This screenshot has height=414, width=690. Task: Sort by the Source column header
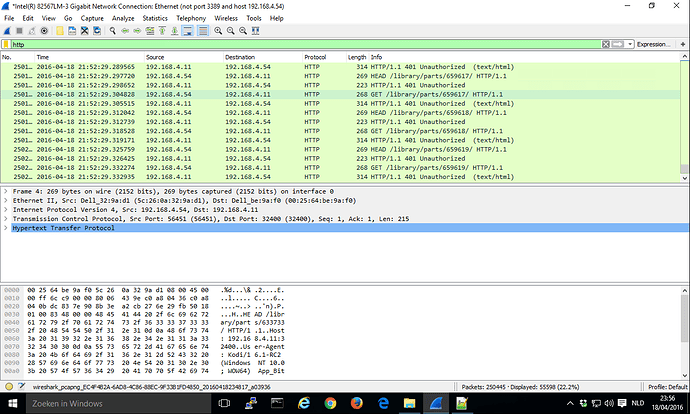point(184,57)
